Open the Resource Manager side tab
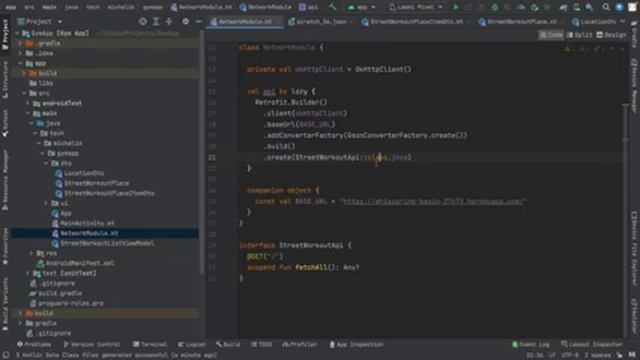Viewport: 640px width, 360px height. coord(5,180)
